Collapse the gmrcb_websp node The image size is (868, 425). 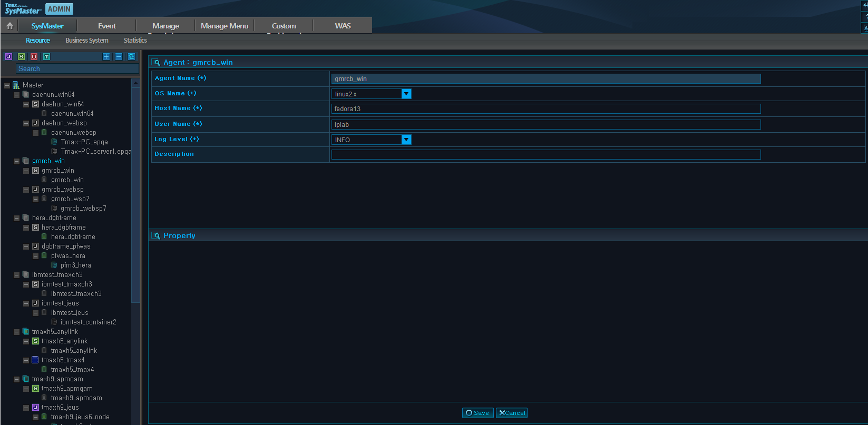[x=26, y=190]
